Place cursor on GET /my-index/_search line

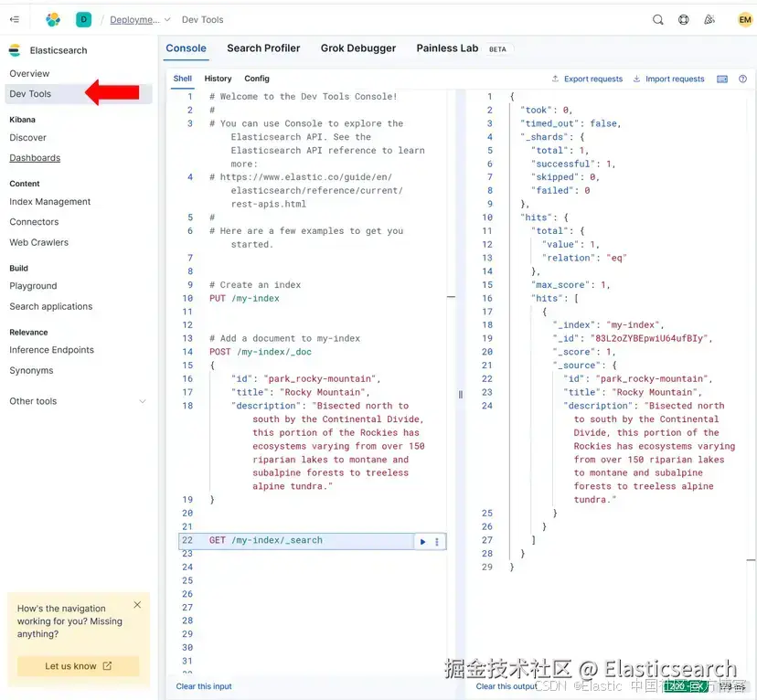[265, 540]
